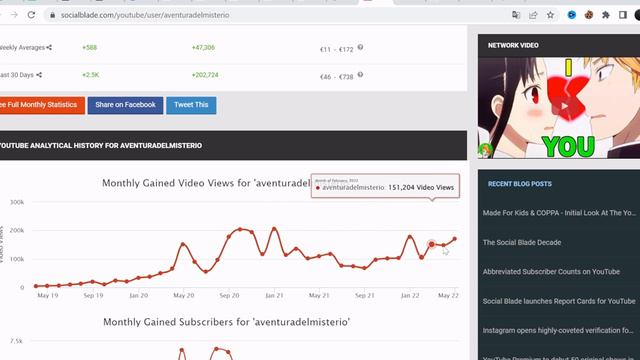Open the puzzle-piece extensions menu
Screen dimensions: 640x360
[x=606, y=15]
